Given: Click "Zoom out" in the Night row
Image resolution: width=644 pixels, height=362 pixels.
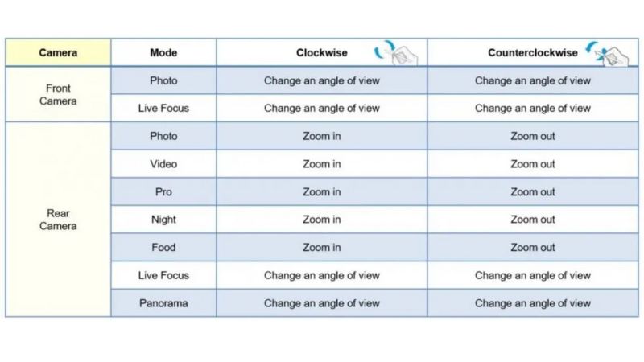Looking at the screenshot, I should click(x=532, y=220).
